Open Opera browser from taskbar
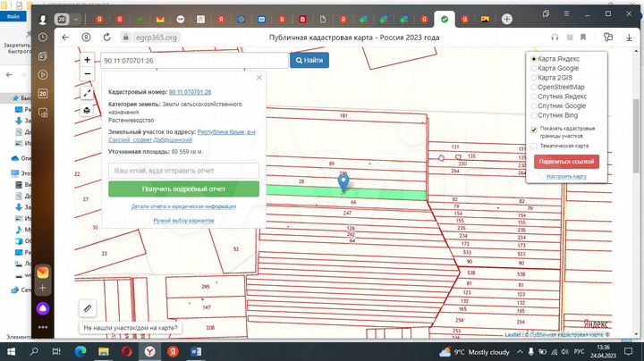 coord(126,351)
